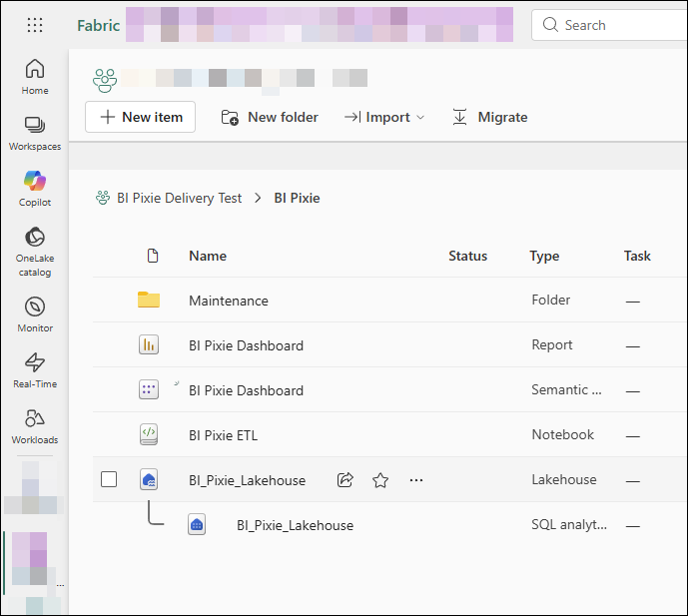Image resolution: width=688 pixels, height=616 pixels.
Task: Sort by the Status column header
Action: point(467,256)
